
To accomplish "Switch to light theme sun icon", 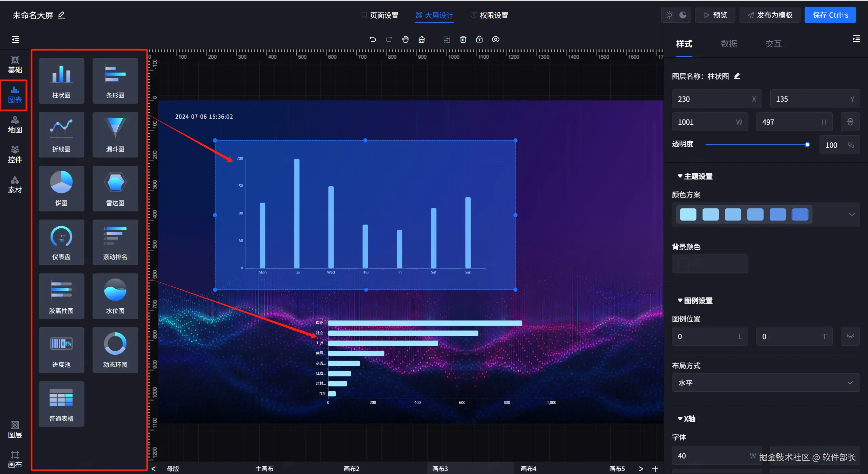I will coord(669,15).
